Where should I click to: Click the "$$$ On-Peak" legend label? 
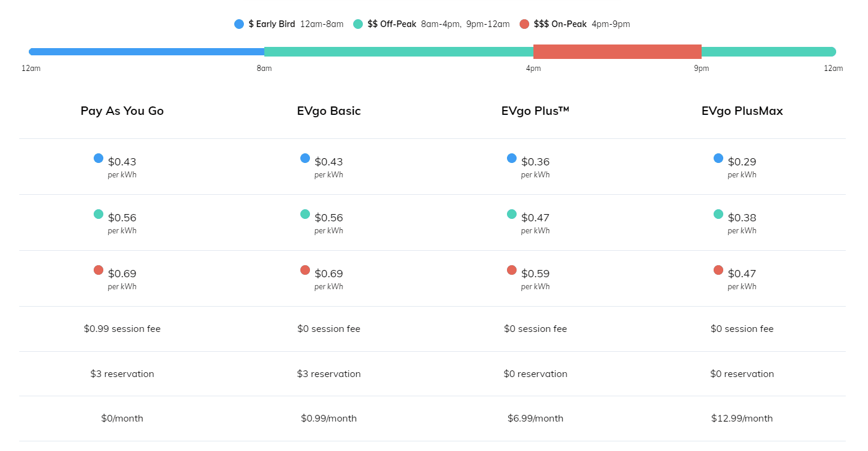[x=560, y=24]
